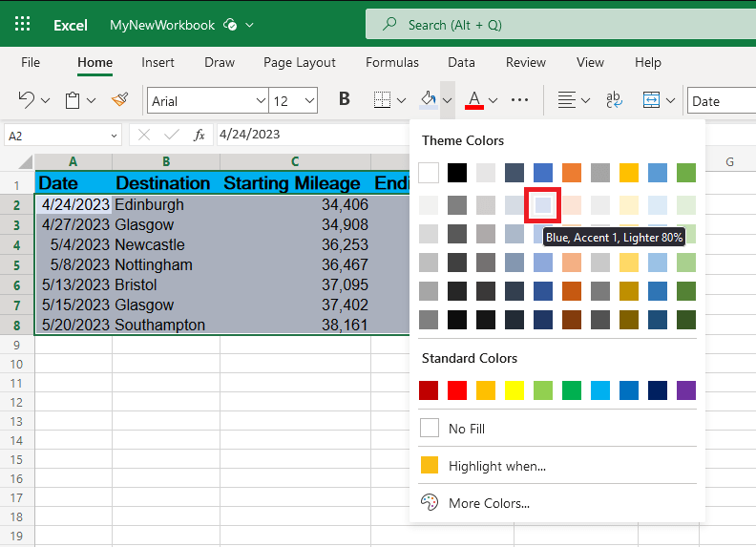Click the More Colors palette icon

coord(430,503)
